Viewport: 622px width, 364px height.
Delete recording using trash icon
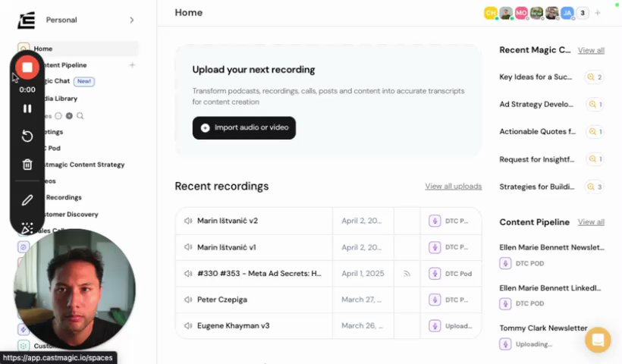click(x=27, y=165)
